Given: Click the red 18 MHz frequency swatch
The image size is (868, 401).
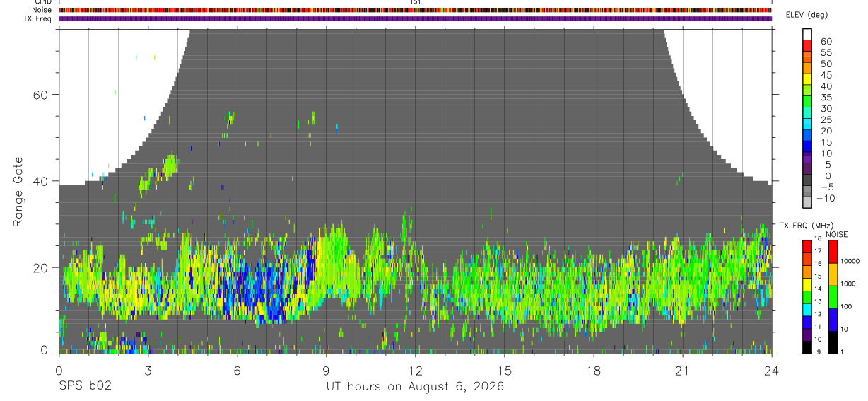Looking at the screenshot, I should click(x=807, y=245).
